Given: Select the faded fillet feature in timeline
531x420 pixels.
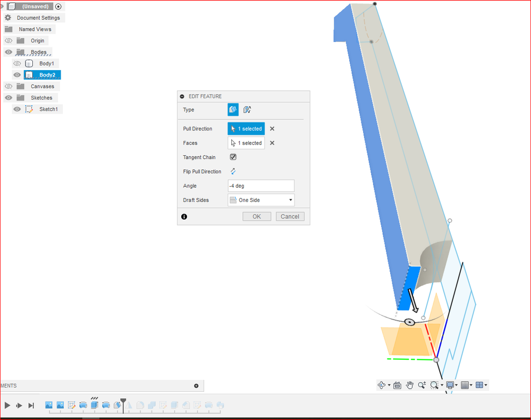Looking at the screenshot, I should click(140, 405).
